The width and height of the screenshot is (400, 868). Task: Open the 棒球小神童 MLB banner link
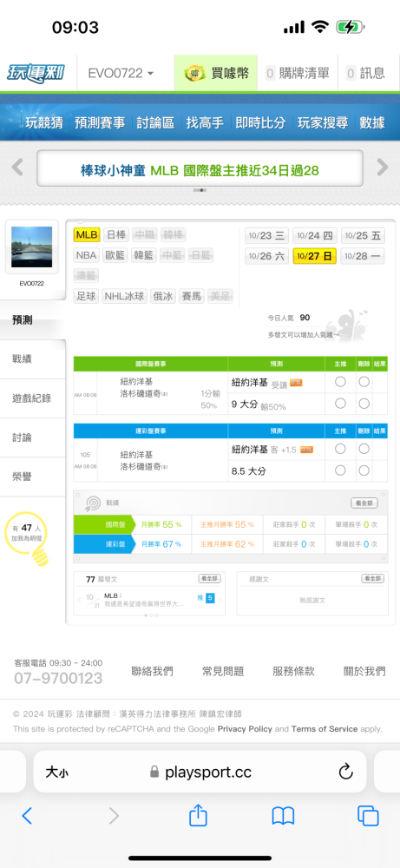(x=200, y=170)
